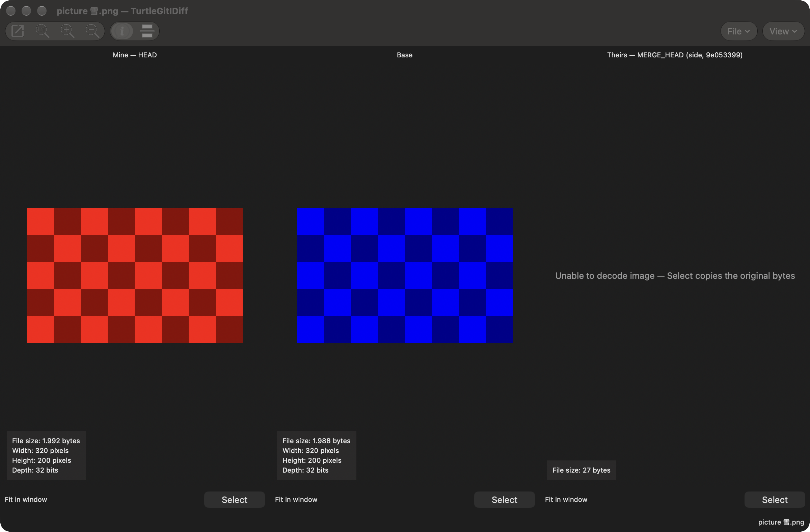
Task: Click 'File size: 1.988 bytes' info text
Action: click(x=316, y=441)
